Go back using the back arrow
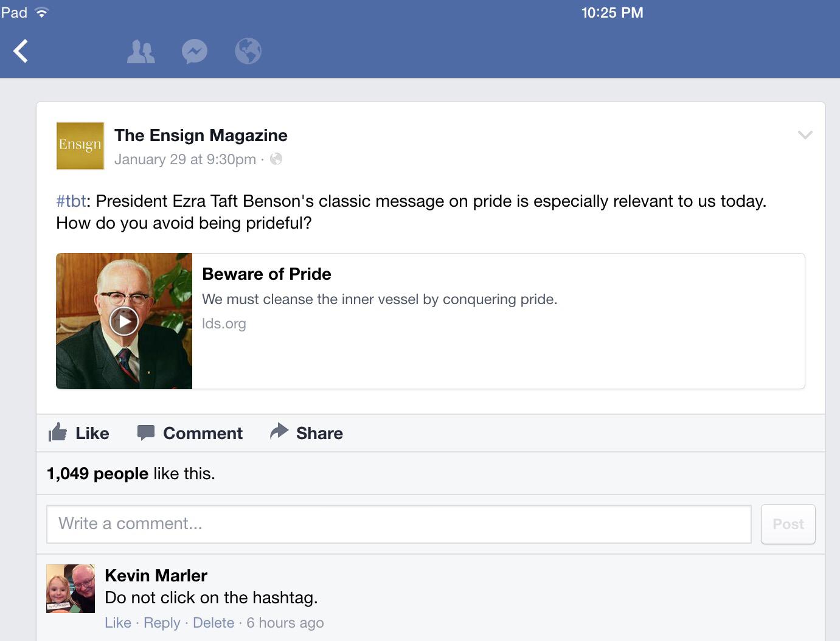 tap(21, 51)
